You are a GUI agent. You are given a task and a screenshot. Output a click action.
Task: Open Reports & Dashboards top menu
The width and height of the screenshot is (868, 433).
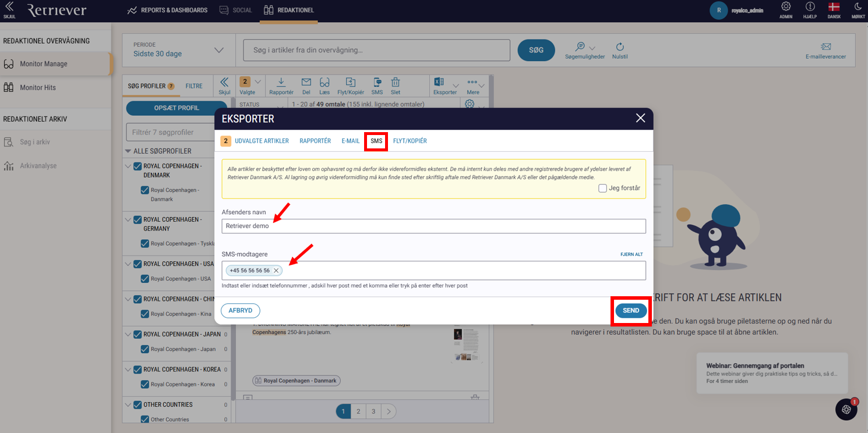pos(167,10)
